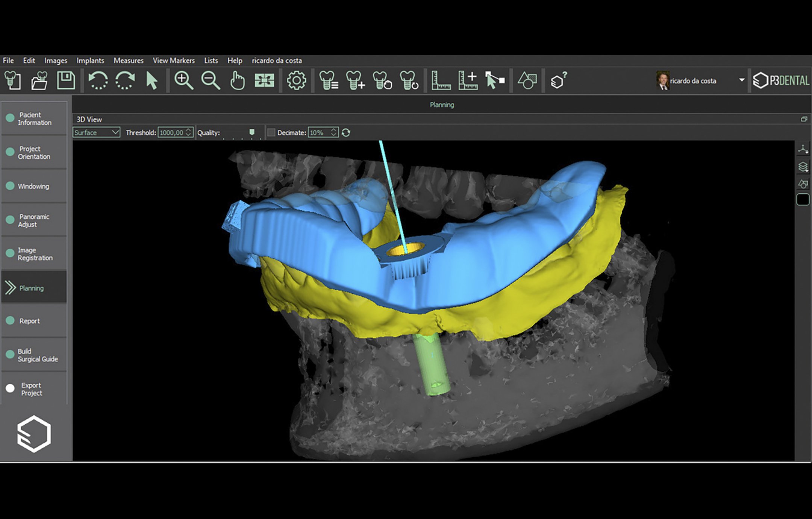Image resolution: width=812 pixels, height=519 pixels.
Task: Go to Project Orientation step
Action: click(34, 152)
